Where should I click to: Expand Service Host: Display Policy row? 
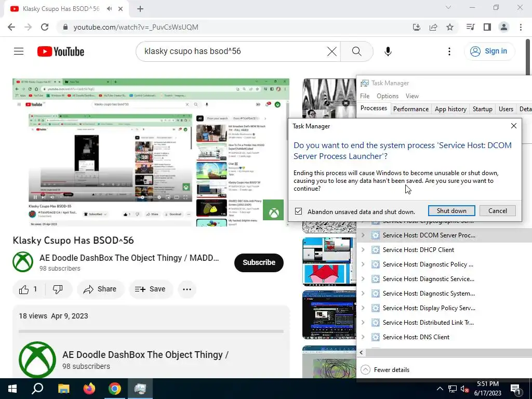363,308
